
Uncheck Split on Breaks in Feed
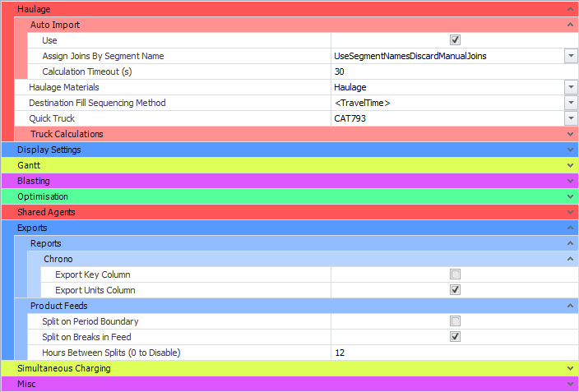[x=455, y=337]
